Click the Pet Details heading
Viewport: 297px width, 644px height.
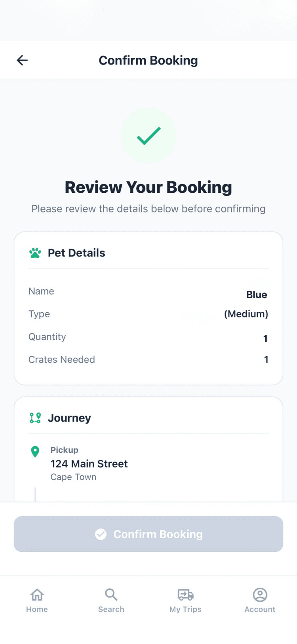pos(76,253)
